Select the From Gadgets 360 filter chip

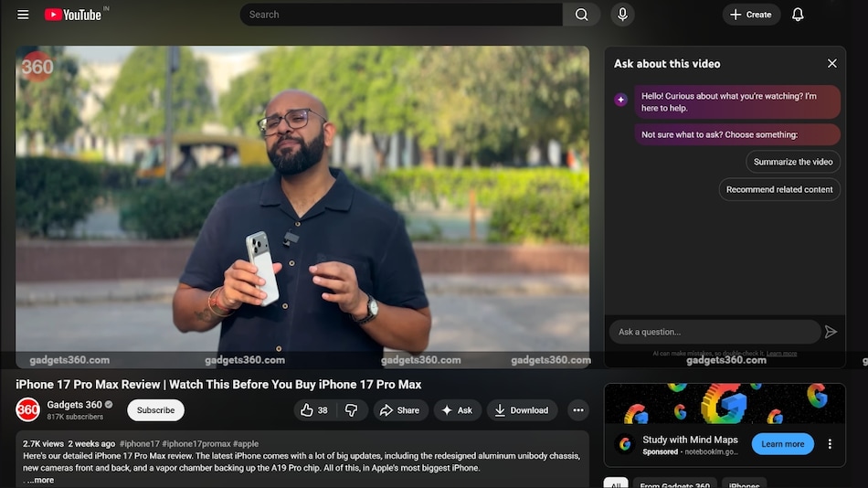[x=674, y=483]
